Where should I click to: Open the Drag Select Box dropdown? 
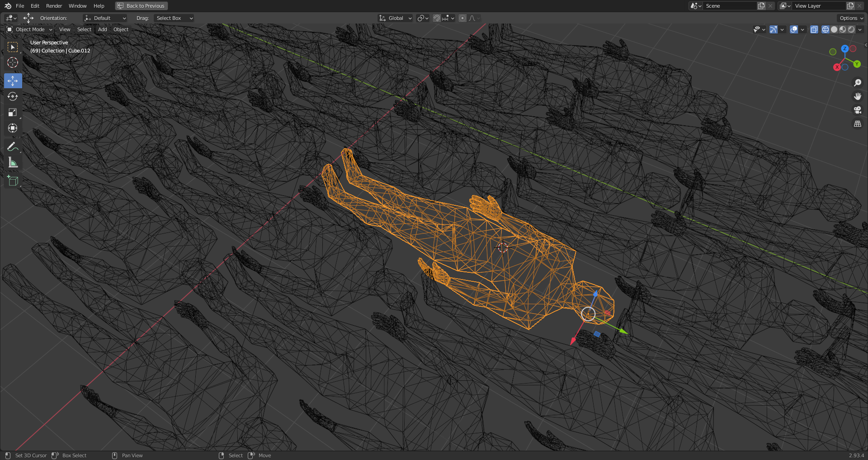(x=174, y=18)
